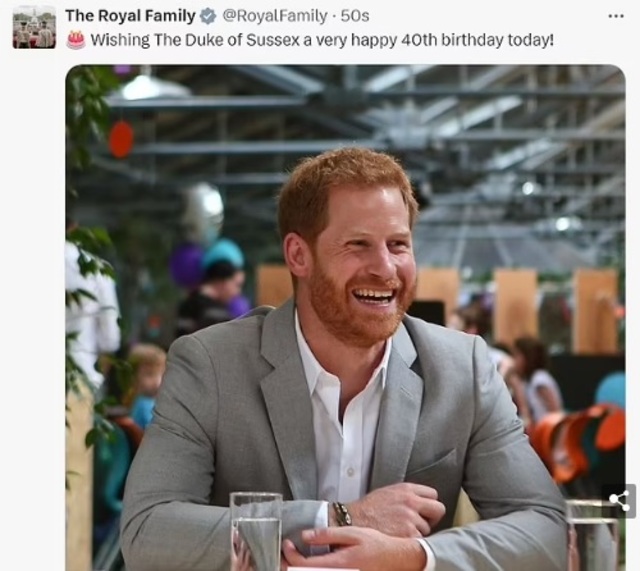Click the birthday cake emoji
The height and width of the screenshot is (571, 640).
click(x=75, y=40)
